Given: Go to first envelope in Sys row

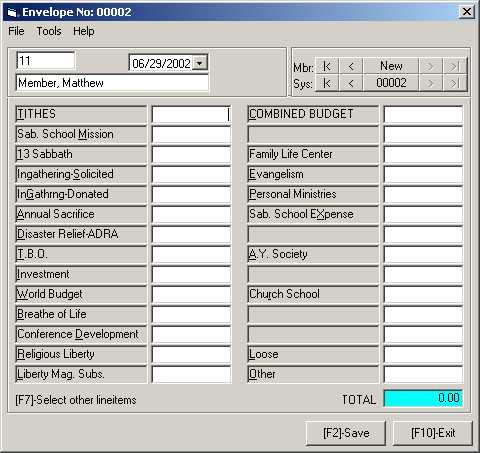Looking at the screenshot, I should (327, 83).
